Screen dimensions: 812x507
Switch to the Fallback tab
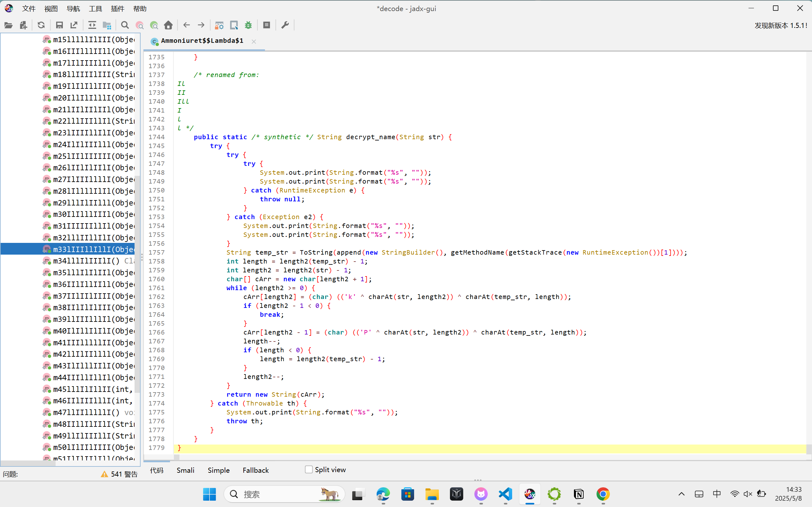tap(255, 470)
